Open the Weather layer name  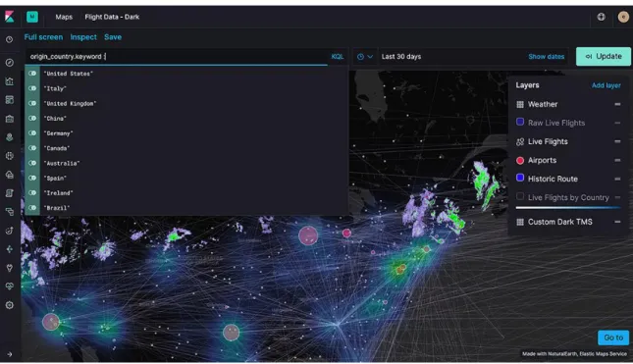tap(543, 104)
